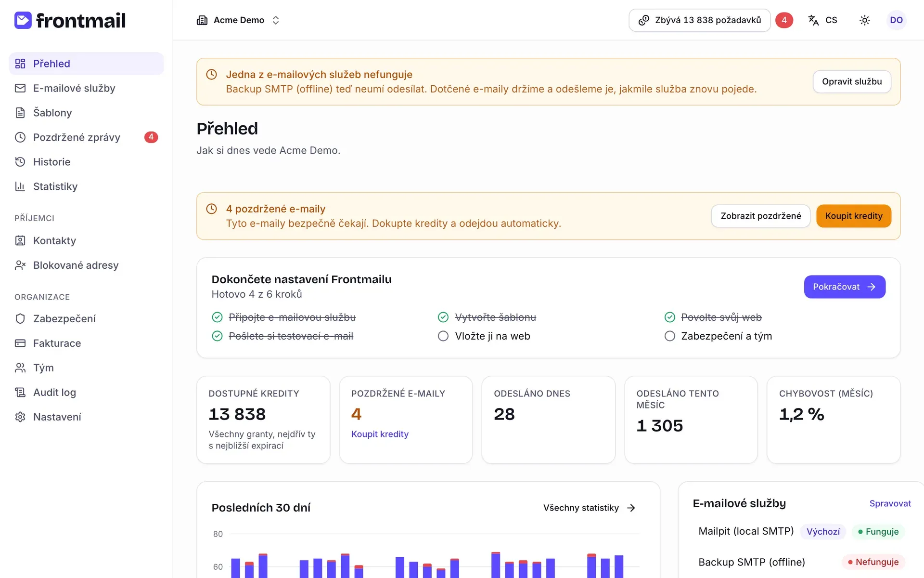Click the clock icon in service outage alert
Image resolution: width=924 pixels, height=578 pixels.
[212, 75]
